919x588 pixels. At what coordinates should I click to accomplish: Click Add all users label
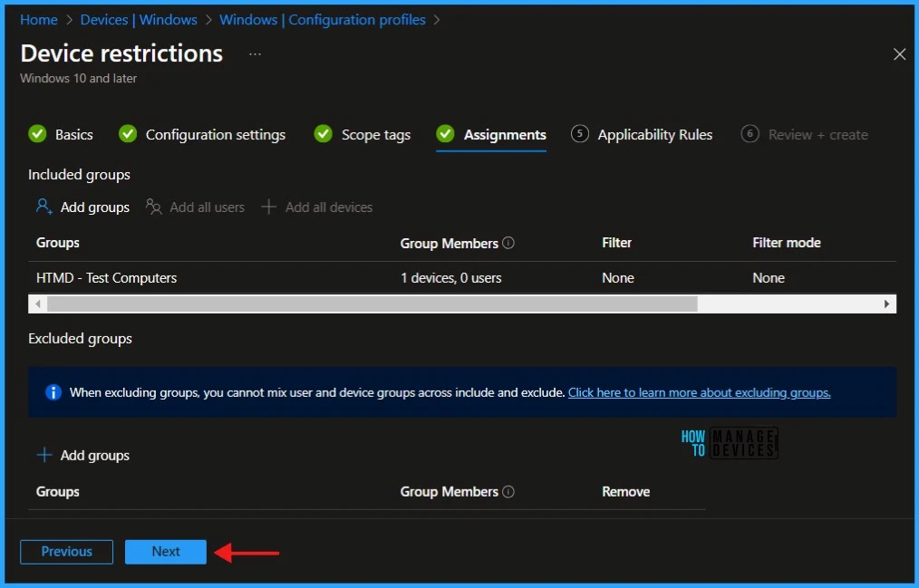(x=207, y=207)
